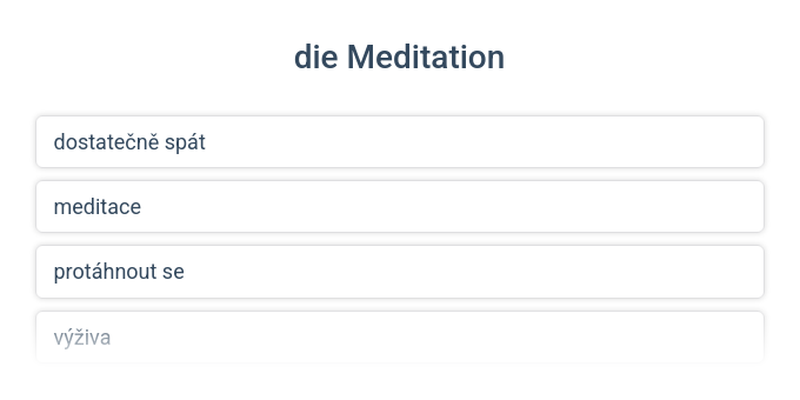The image size is (800, 400).
Task: Click the article "die" in the heading
Action: [x=316, y=57]
